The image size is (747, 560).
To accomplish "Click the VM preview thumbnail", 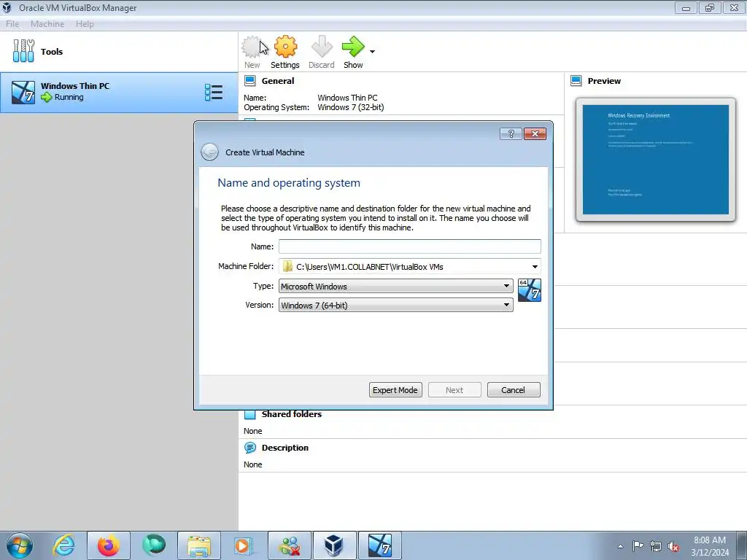I will click(656, 160).
